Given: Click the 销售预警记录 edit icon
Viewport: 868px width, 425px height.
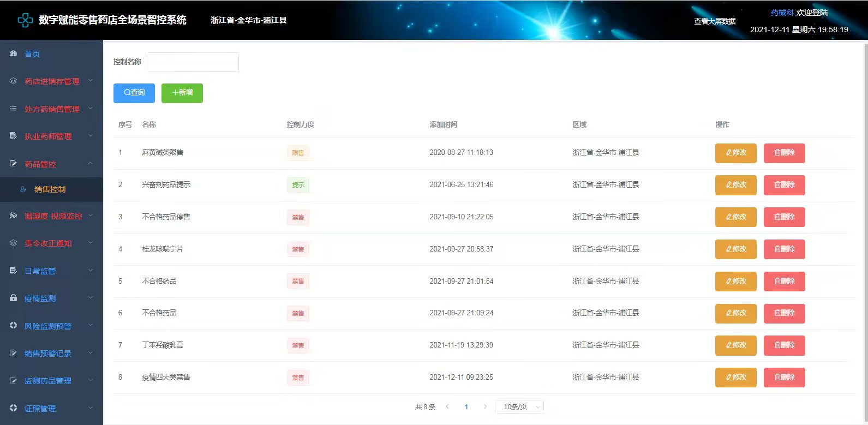Looking at the screenshot, I should 14,353.
